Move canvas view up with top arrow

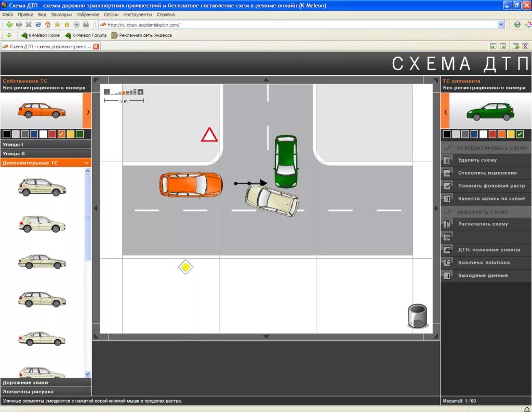click(x=266, y=80)
